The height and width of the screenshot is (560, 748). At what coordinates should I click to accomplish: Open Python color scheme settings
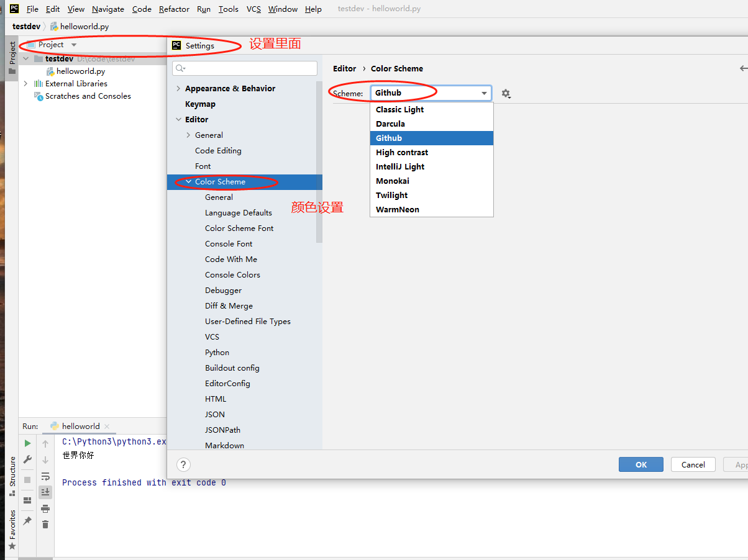pyautogui.click(x=217, y=352)
